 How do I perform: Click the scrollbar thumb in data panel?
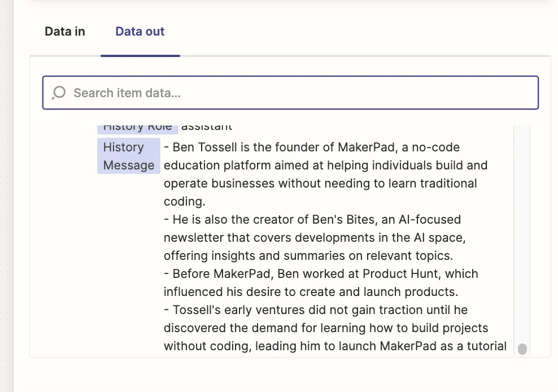522,349
